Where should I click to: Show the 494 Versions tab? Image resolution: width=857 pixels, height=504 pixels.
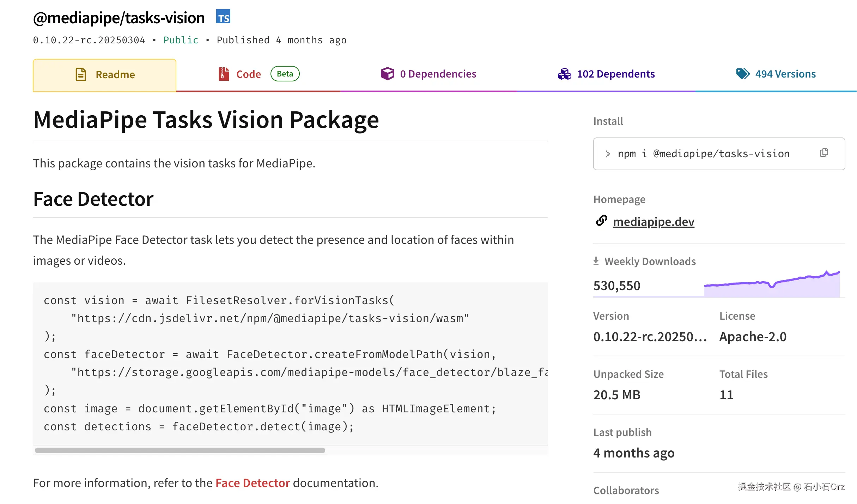pos(785,74)
